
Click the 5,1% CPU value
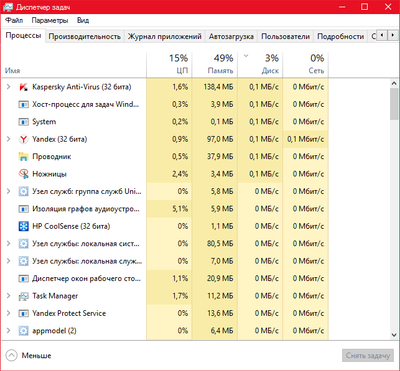pyautogui.click(x=180, y=209)
